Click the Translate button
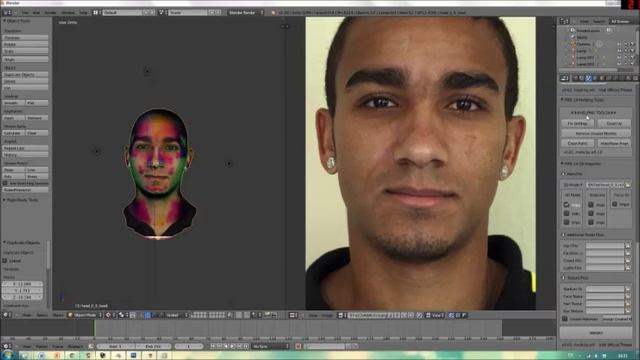Viewport: 640px width, 360px height. pyautogui.click(x=25, y=38)
